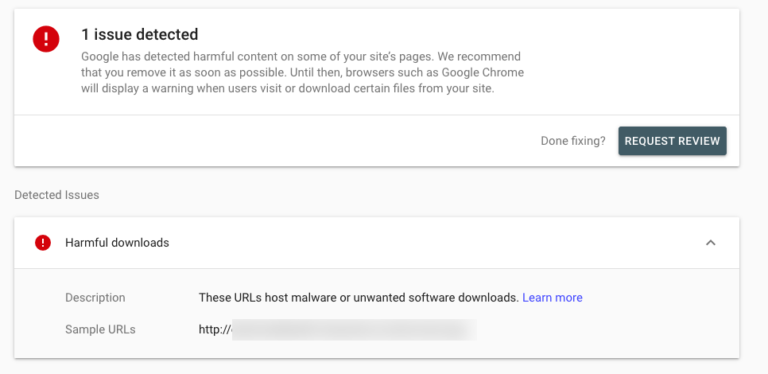This screenshot has width=768, height=374.
Task: Click the "Google Chrome" mention in the warning text
Action: pyautogui.click(x=482, y=73)
